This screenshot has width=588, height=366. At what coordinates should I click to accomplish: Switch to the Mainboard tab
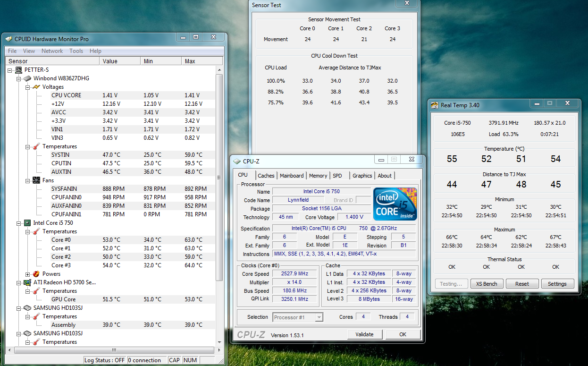point(292,176)
